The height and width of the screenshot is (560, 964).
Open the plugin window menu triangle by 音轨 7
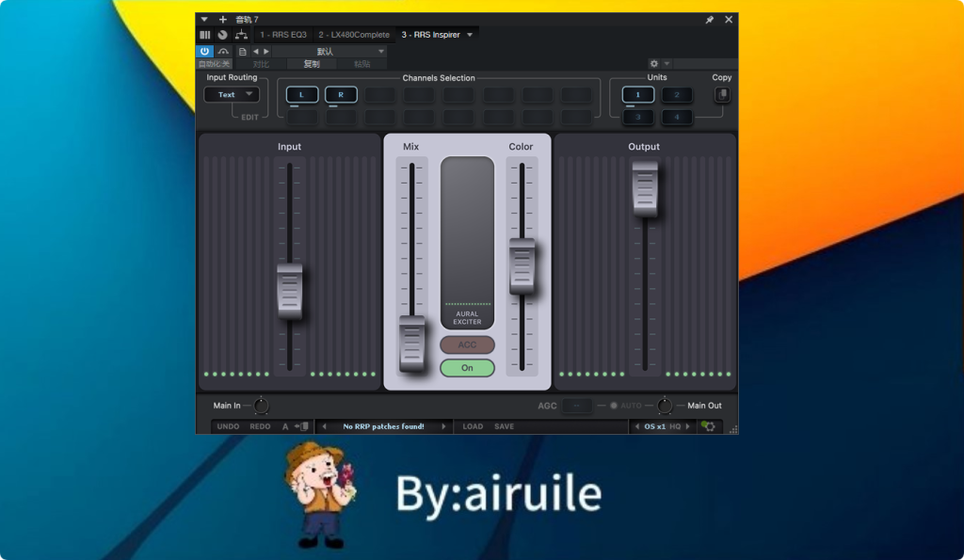[x=204, y=20]
